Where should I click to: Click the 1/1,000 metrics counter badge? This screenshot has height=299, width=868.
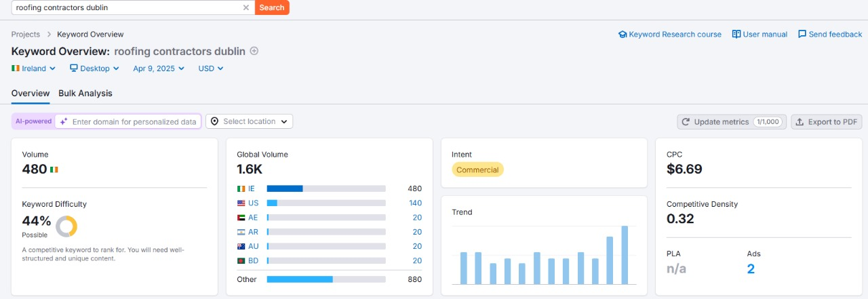pyautogui.click(x=768, y=121)
